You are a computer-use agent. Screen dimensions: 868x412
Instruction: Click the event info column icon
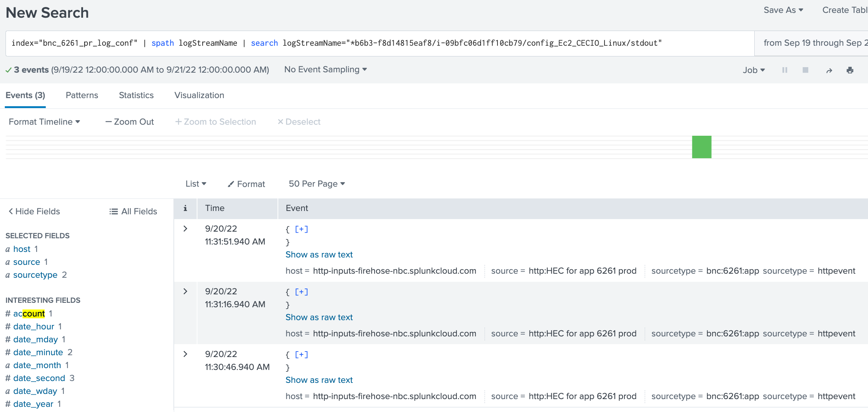(185, 208)
